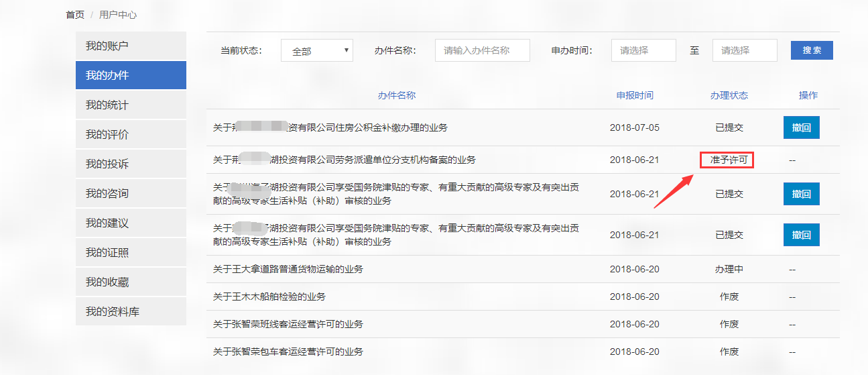Open the 我的证照 page

pos(131,253)
